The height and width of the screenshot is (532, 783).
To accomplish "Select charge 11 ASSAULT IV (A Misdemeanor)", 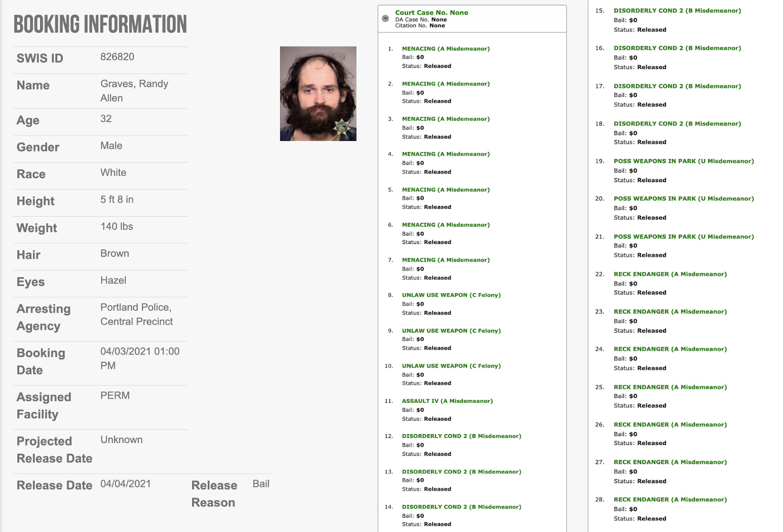I will click(x=447, y=401).
